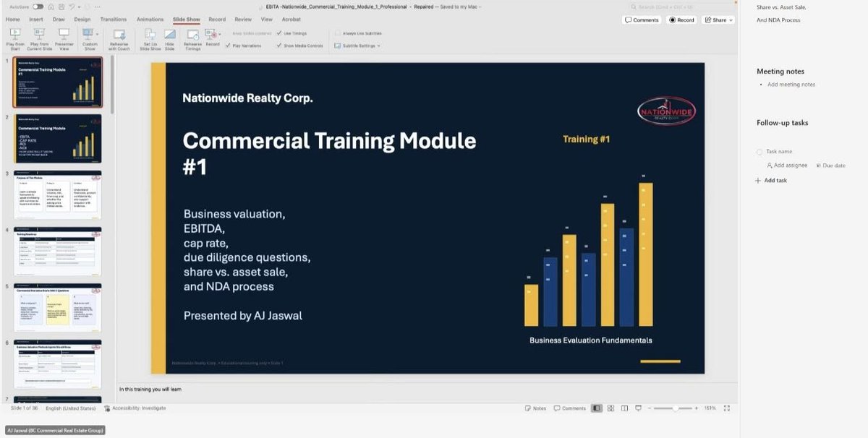Click Accessibility: Investigate in status bar
This screenshot has height=438, width=868.
coord(135,408)
